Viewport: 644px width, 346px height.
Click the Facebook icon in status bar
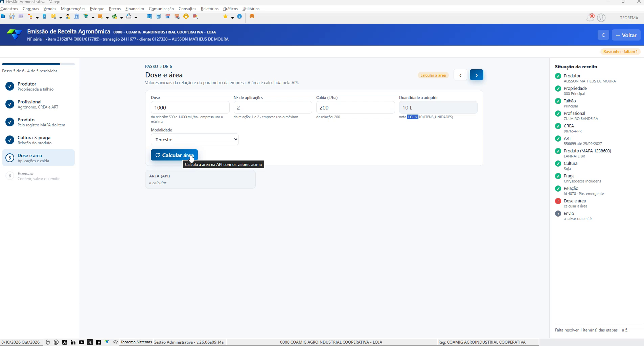tap(98, 342)
